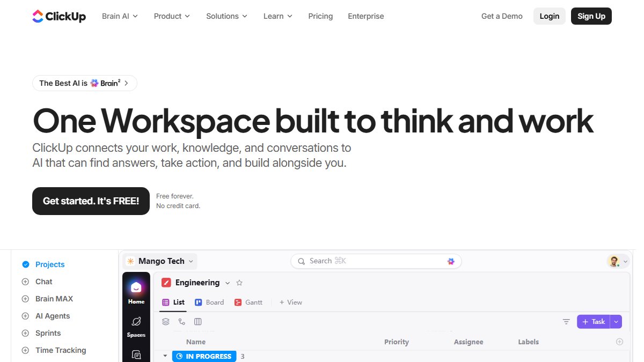Select the Projects feature option
The width and height of the screenshot is (644, 362).
pyautogui.click(x=43, y=264)
